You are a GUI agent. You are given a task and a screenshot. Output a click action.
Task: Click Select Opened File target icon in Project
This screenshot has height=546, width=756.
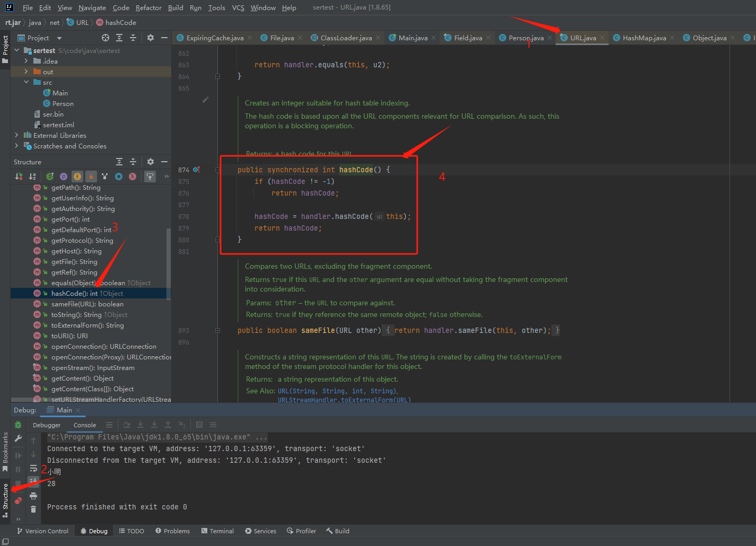pos(106,38)
